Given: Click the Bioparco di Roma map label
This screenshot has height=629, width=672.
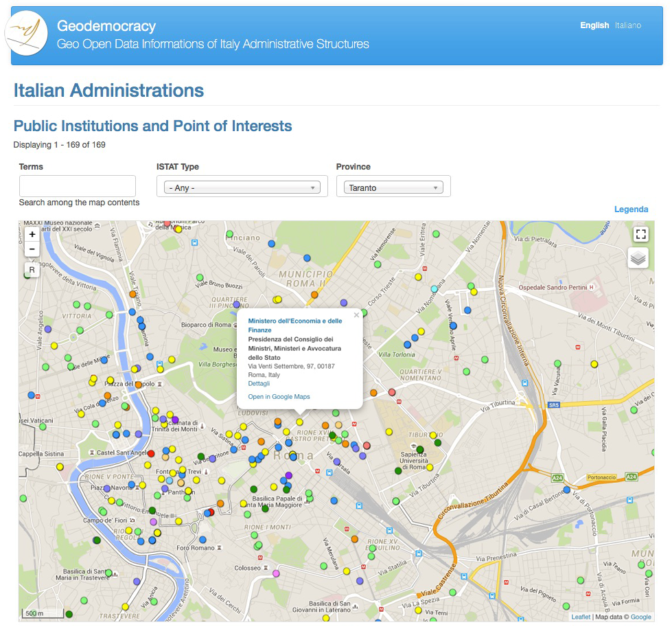Looking at the screenshot, I should tap(206, 325).
